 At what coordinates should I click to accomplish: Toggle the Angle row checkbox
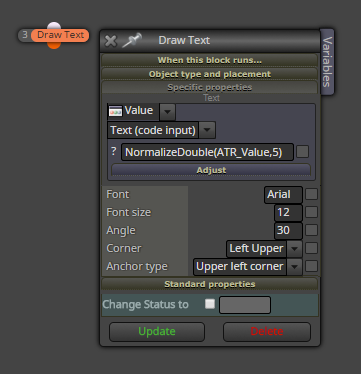pyautogui.click(x=311, y=230)
